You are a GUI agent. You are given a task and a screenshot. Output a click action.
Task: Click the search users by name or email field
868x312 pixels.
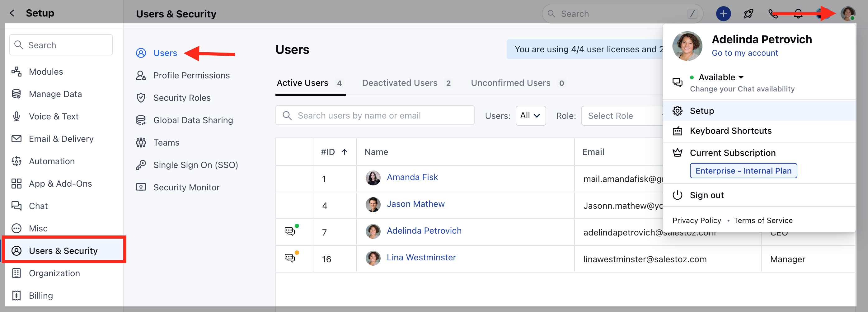point(375,115)
